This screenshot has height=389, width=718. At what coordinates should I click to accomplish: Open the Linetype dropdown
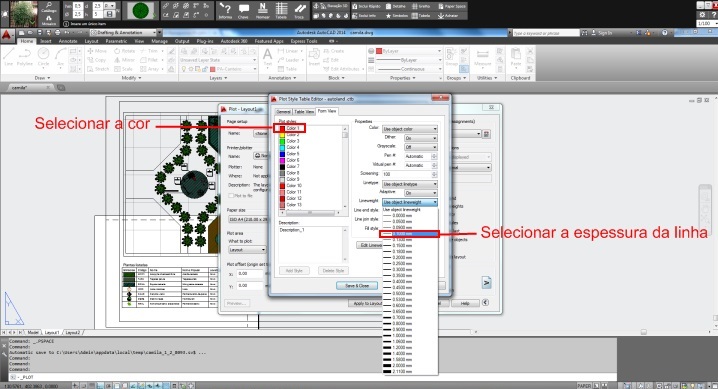(x=410, y=184)
